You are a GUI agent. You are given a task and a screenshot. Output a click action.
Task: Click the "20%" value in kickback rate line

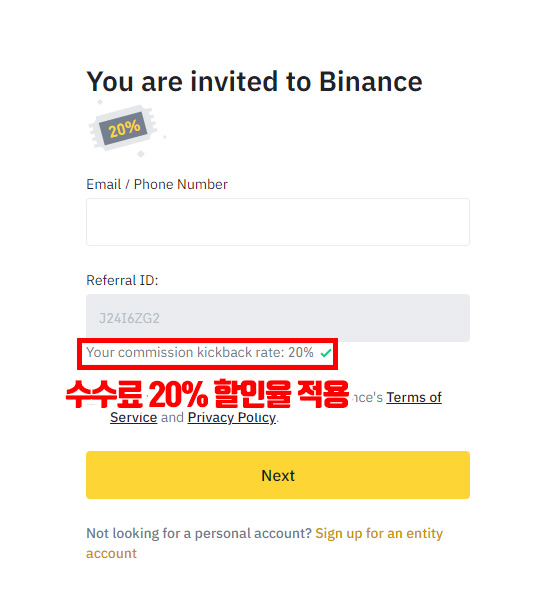pyautogui.click(x=301, y=352)
